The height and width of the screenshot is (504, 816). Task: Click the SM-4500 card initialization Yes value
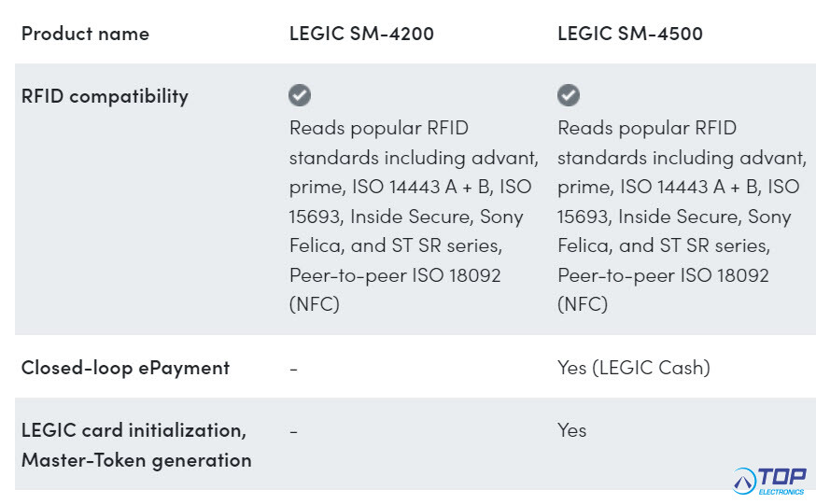click(571, 430)
